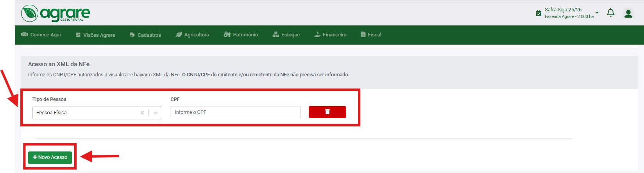Clear the Pessoa Física selection with X
644x173 pixels.
coord(142,113)
